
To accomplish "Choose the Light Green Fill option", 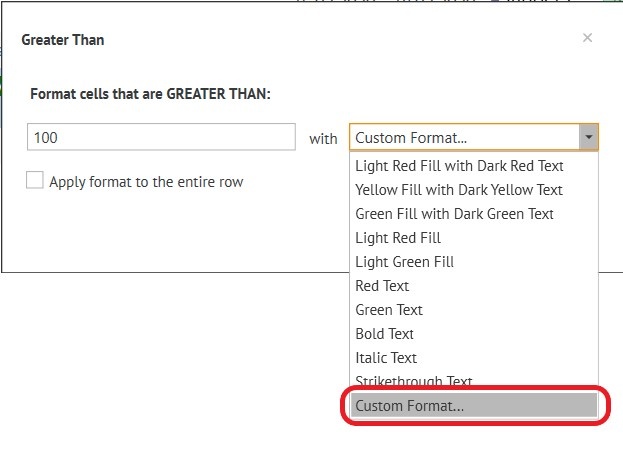I will (x=404, y=261).
